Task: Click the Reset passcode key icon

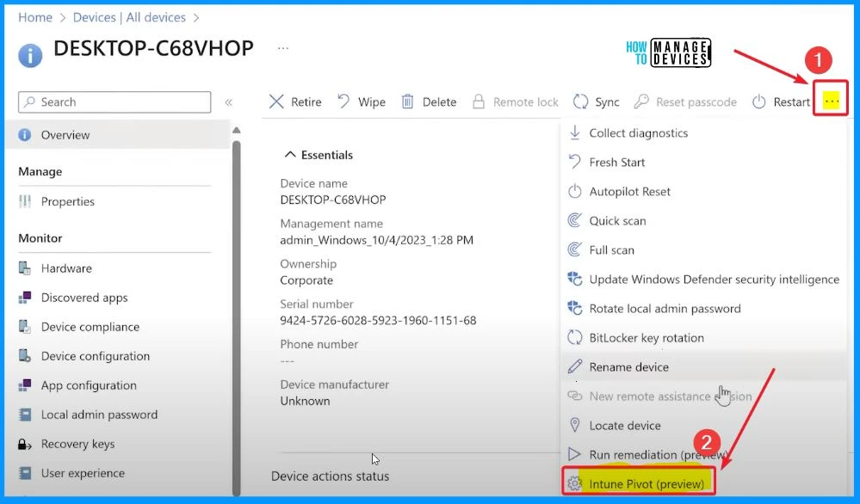Action: pos(641,101)
